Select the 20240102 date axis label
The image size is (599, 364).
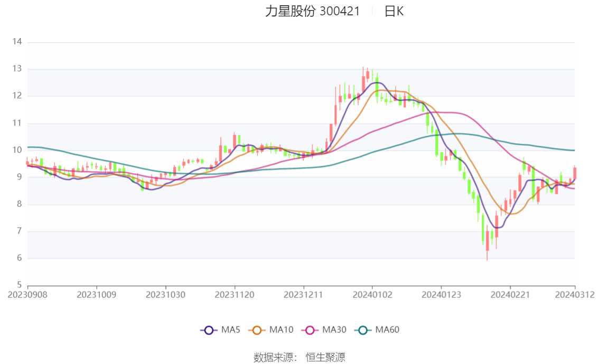pyautogui.click(x=372, y=295)
